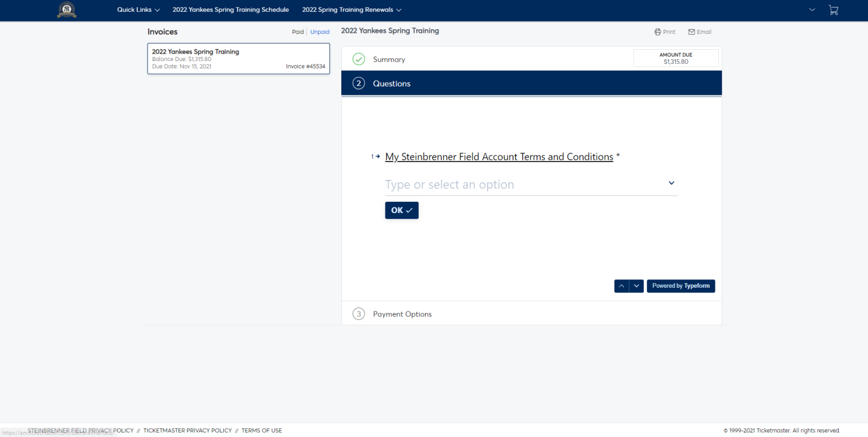Show Unpaid invoices

tap(320, 32)
